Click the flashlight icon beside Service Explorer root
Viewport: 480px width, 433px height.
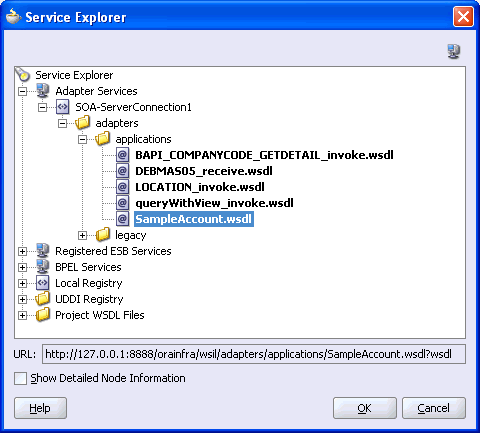(x=23, y=75)
